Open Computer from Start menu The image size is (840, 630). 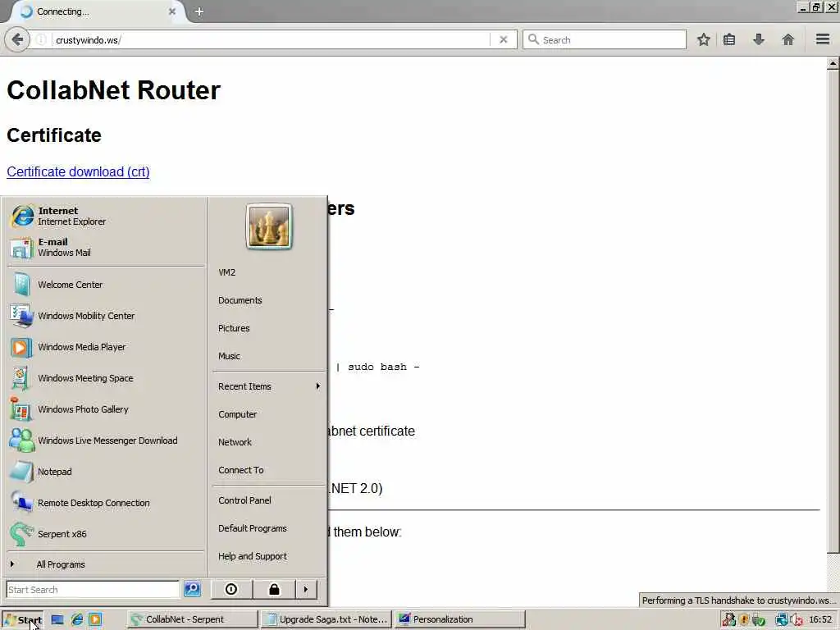click(x=268, y=414)
